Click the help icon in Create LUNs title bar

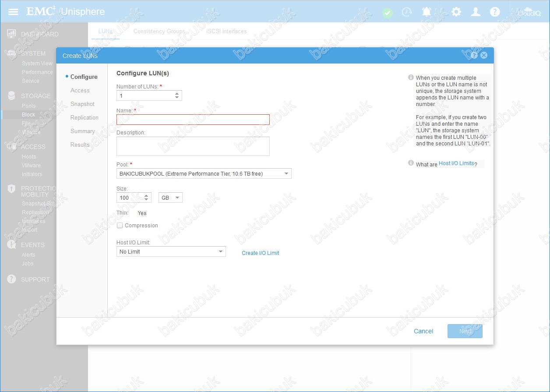point(474,55)
